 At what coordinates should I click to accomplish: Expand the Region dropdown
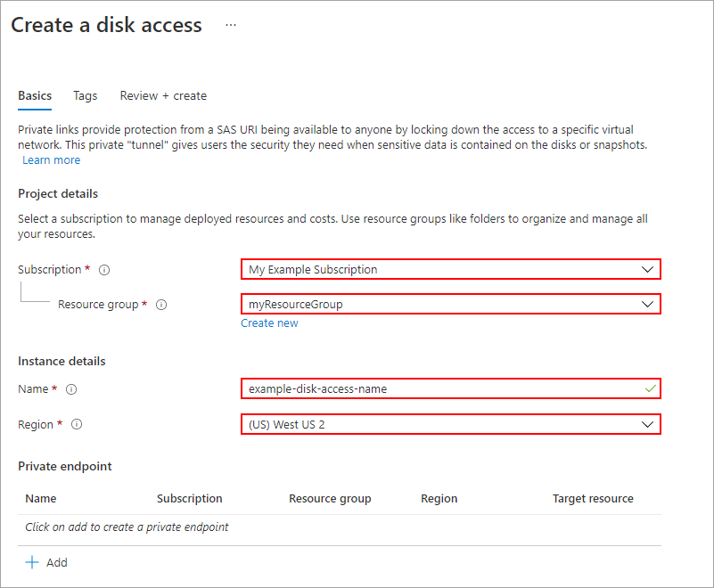647,424
